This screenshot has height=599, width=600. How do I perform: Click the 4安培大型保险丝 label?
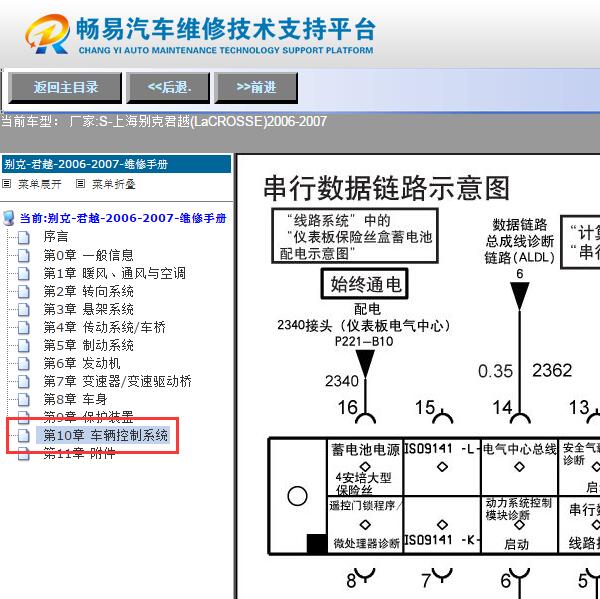[x=363, y=484]
